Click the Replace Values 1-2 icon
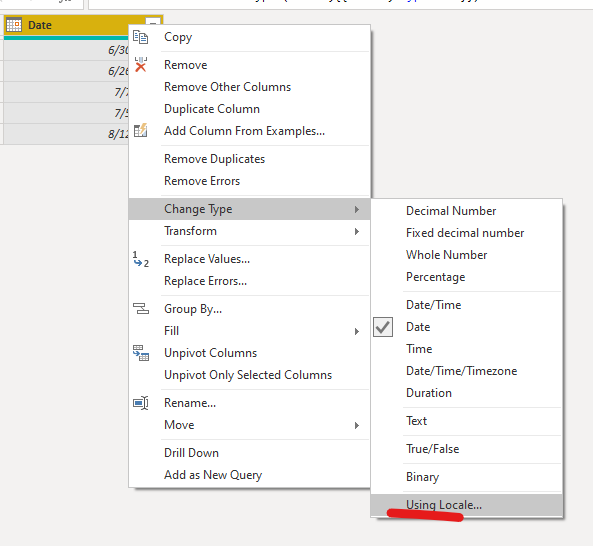593x546 pixels. coord(141,259)
